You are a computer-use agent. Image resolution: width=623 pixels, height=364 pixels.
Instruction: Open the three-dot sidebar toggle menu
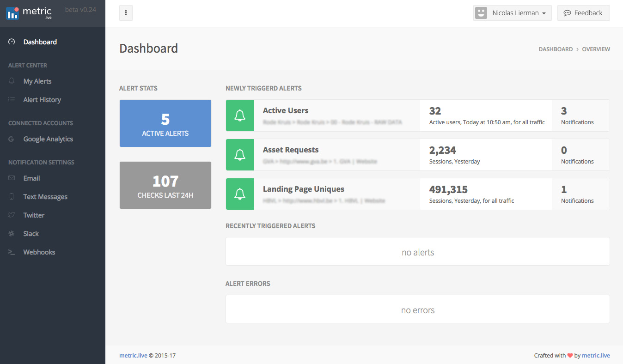pos(126,13)
